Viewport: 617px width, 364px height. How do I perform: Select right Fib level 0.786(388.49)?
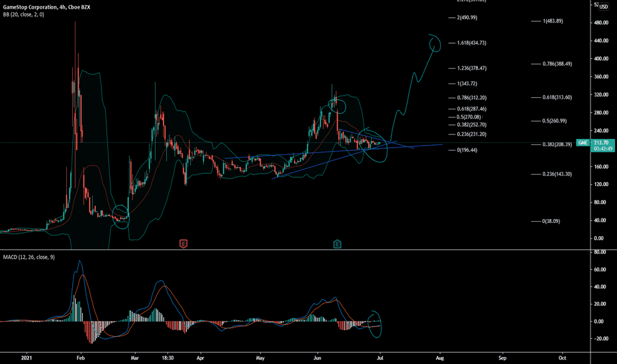[557, 64]
